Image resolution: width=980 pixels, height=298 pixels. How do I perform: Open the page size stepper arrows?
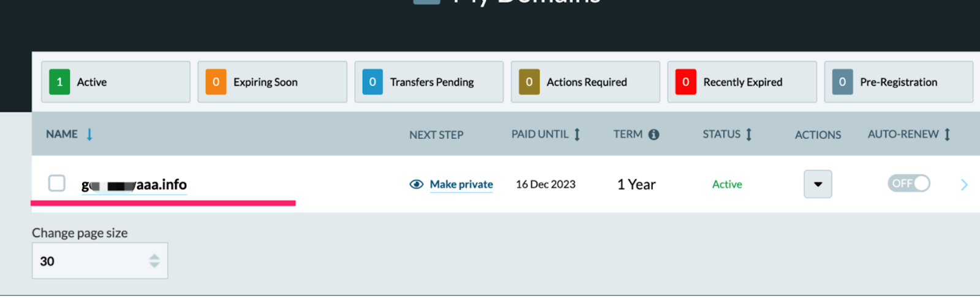154,261
